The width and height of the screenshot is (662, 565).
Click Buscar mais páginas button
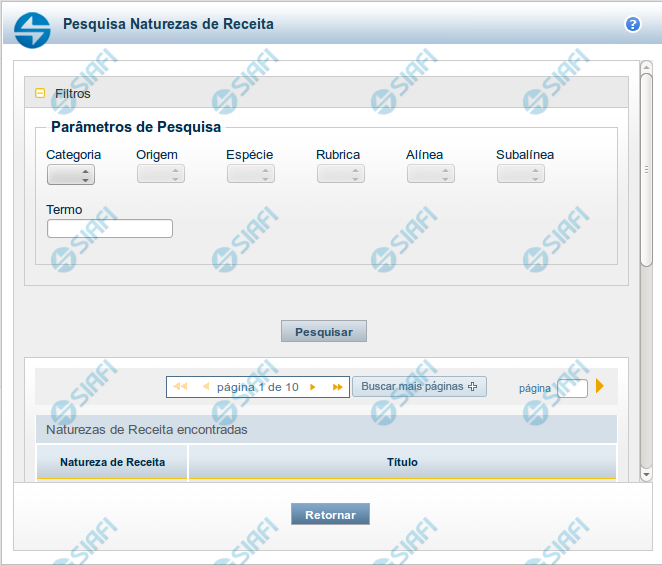419,387
